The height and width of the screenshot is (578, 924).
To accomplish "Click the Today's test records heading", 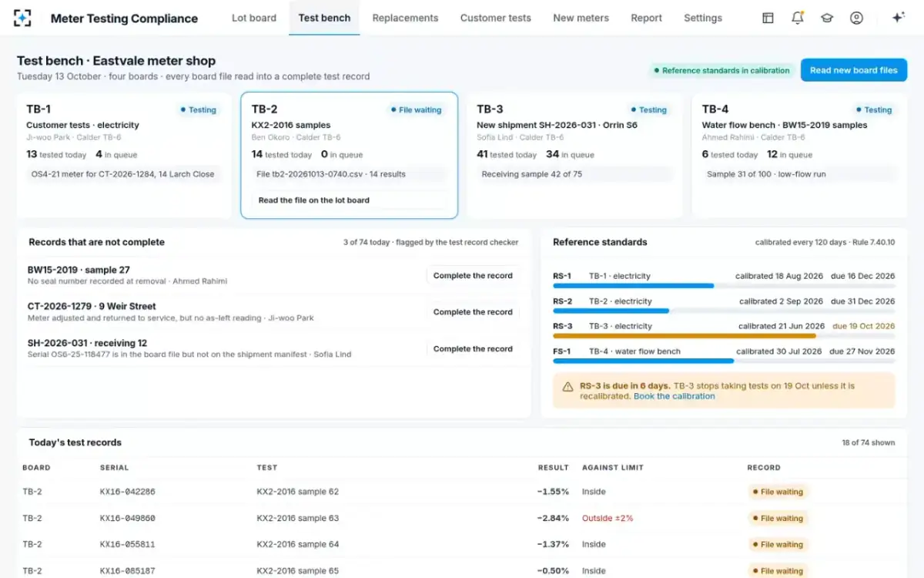I will [x=75, y=442].
